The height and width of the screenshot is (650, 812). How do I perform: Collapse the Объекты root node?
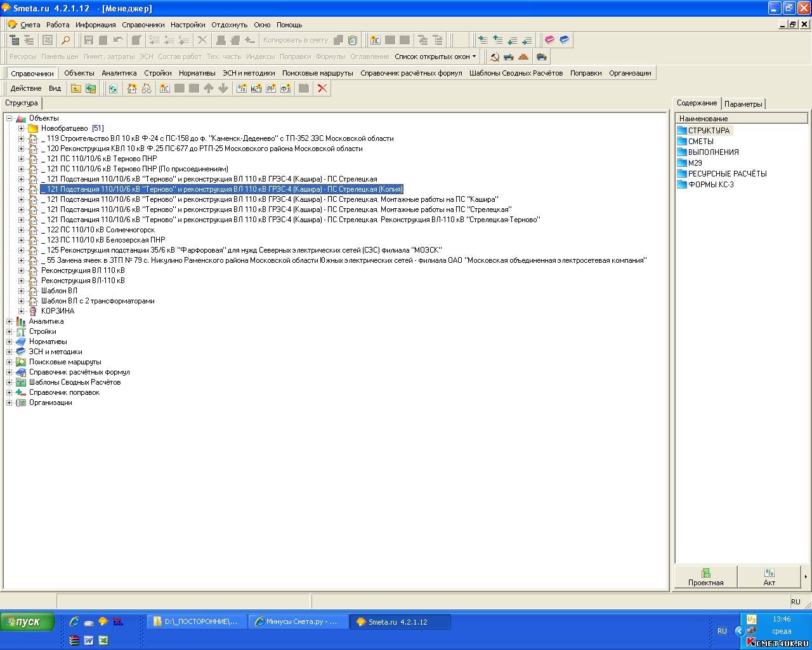coord(10,118)
